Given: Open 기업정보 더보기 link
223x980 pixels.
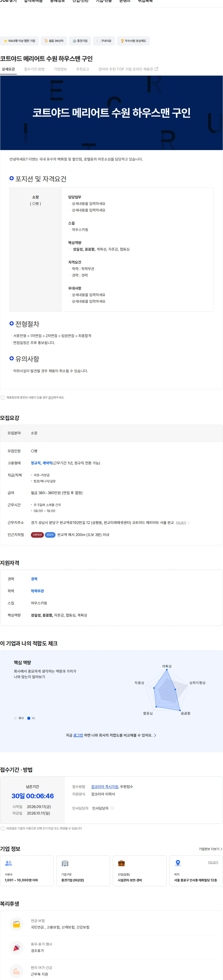Looking at the screenshot, I should (210, 849).
